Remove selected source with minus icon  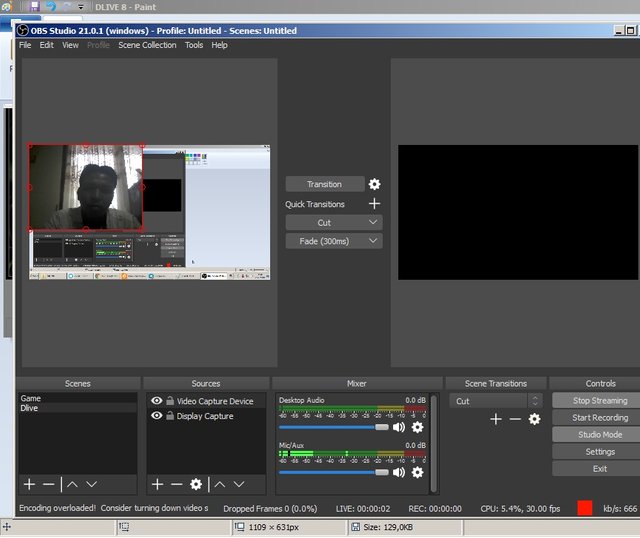177,485
